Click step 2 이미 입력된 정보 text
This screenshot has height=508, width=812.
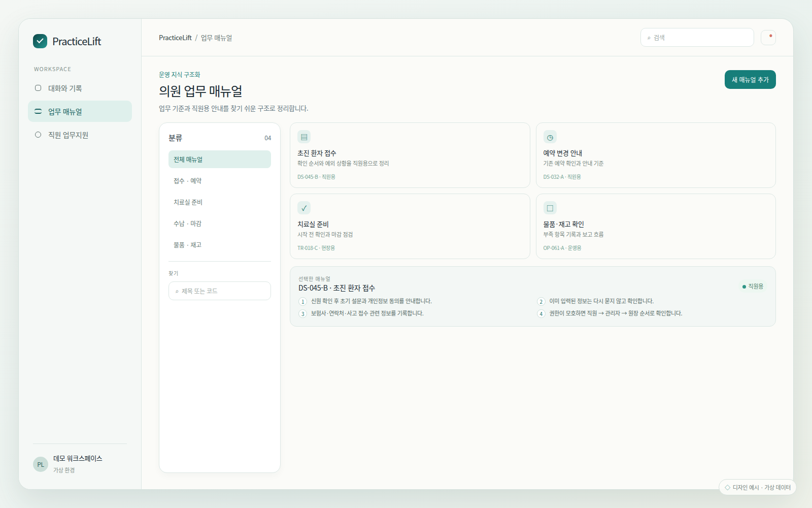click(x=601, y=301)
